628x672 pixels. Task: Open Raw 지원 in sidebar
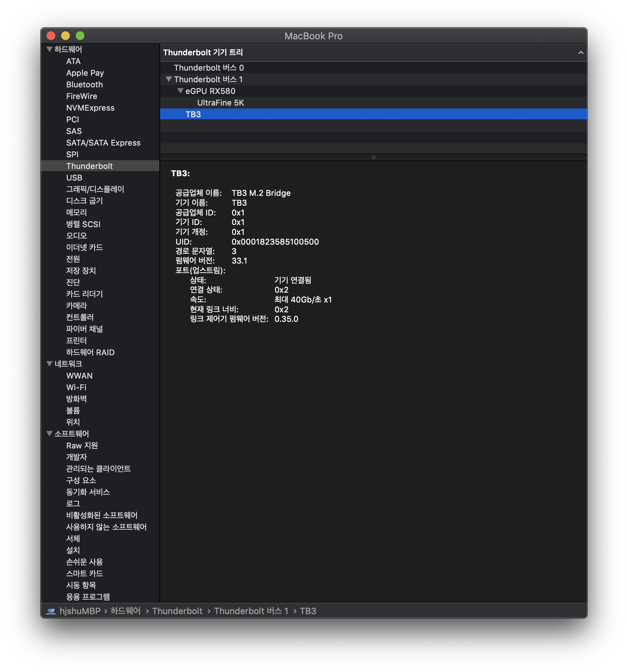pos(82,446)
